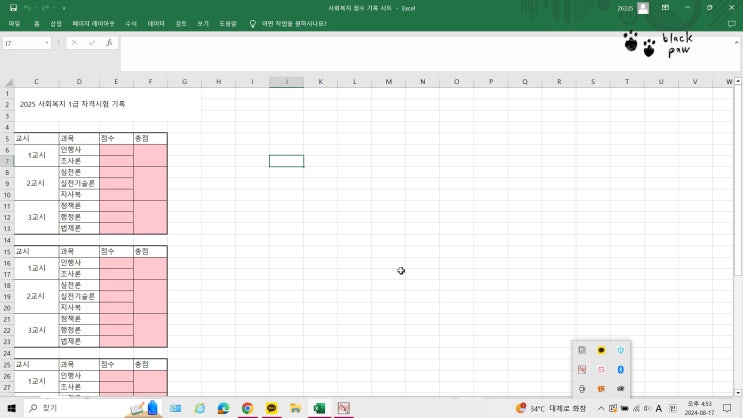Open File Explorer from taskbar

295,408
